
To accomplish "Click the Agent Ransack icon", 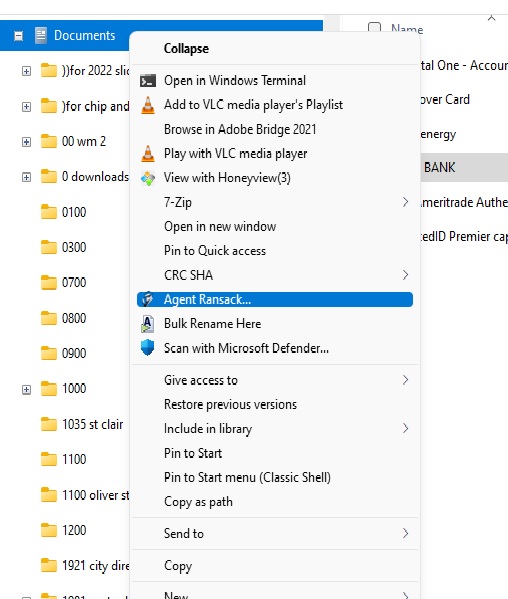I will pos(147,300).
